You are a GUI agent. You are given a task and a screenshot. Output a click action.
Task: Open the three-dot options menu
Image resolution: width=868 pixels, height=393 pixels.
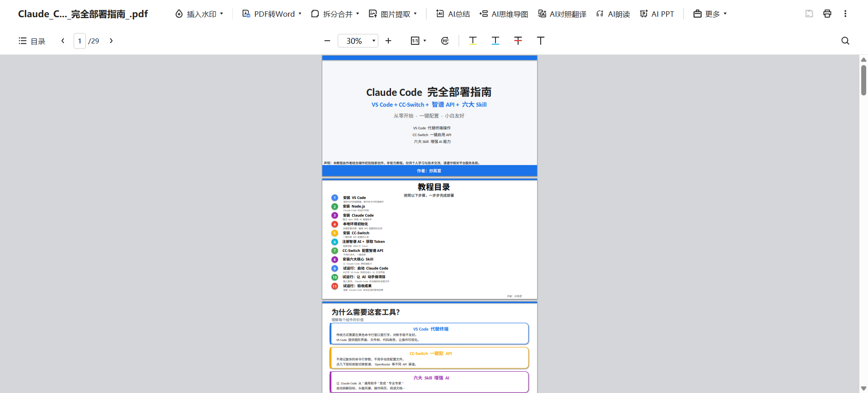[845, 14]
